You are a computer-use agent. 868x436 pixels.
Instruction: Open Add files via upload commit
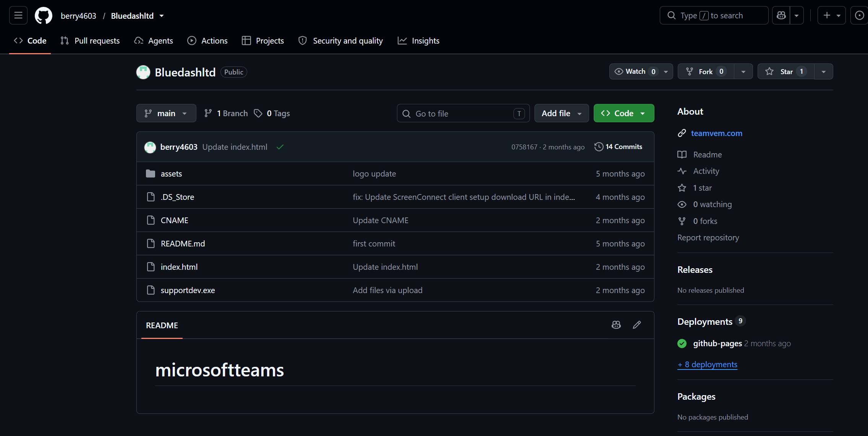coord(387,290)
